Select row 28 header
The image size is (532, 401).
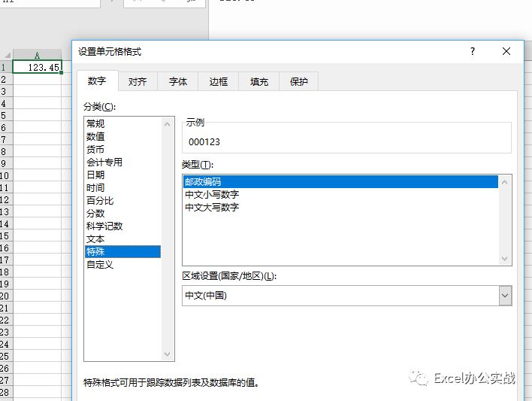[6, 392]
